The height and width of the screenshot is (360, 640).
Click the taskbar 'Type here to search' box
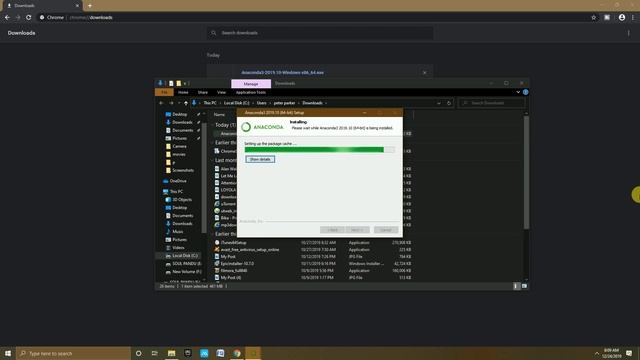[73, 353]
